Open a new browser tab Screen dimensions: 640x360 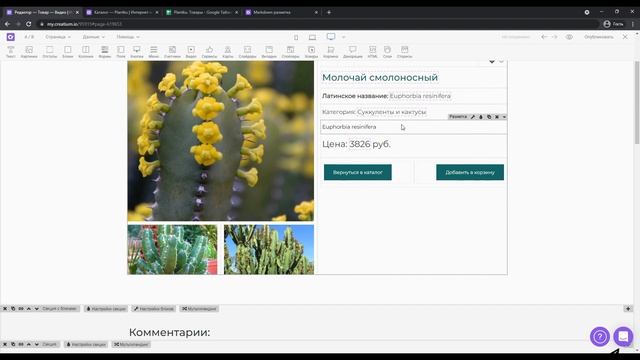(x=329, y=12)
